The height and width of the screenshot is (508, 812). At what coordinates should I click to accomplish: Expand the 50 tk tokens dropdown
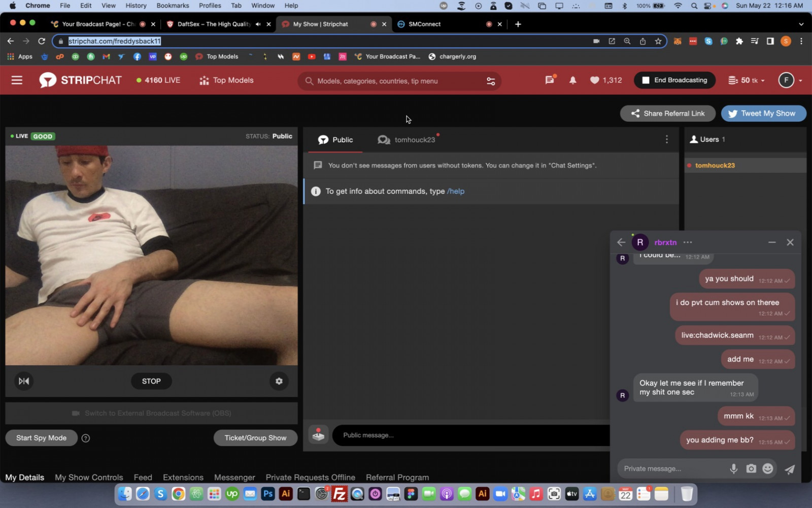pyautogui.click(x=746, y=80)
